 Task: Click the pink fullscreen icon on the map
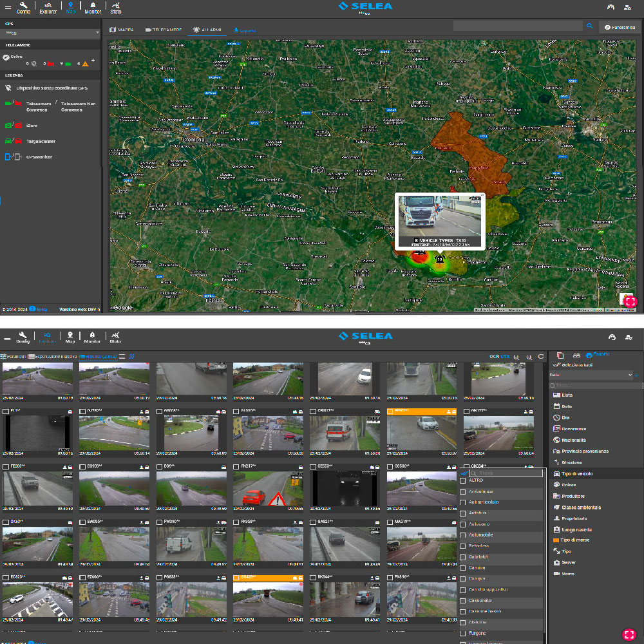click(629, 300)
